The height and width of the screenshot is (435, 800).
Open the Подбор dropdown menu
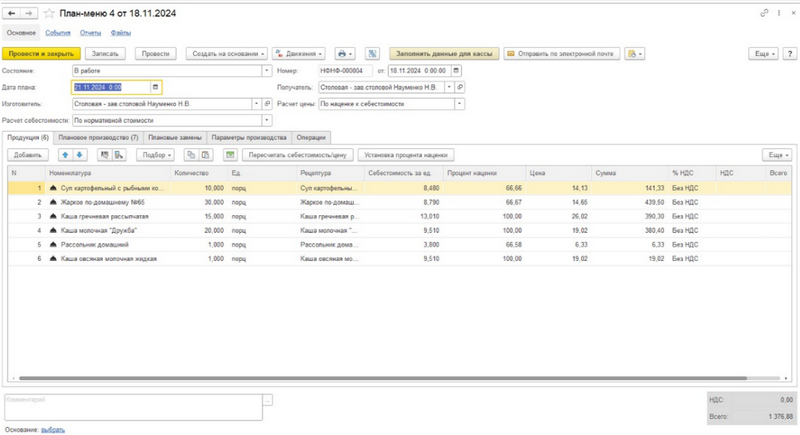[156, 155]
